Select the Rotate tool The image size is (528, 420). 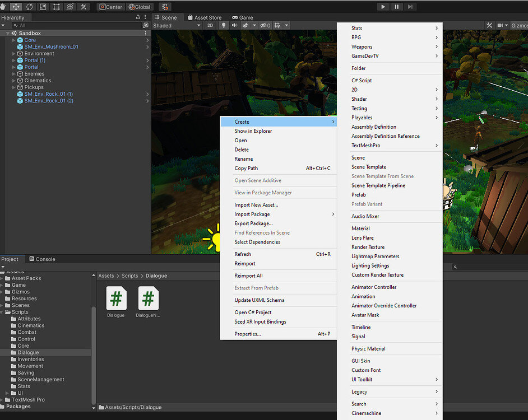29,7
